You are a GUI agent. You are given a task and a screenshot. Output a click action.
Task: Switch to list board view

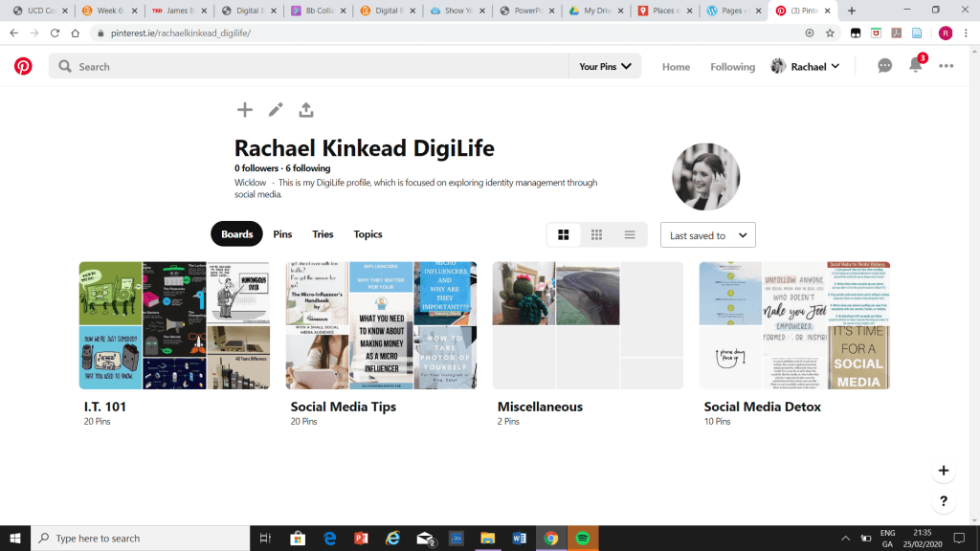630,234
